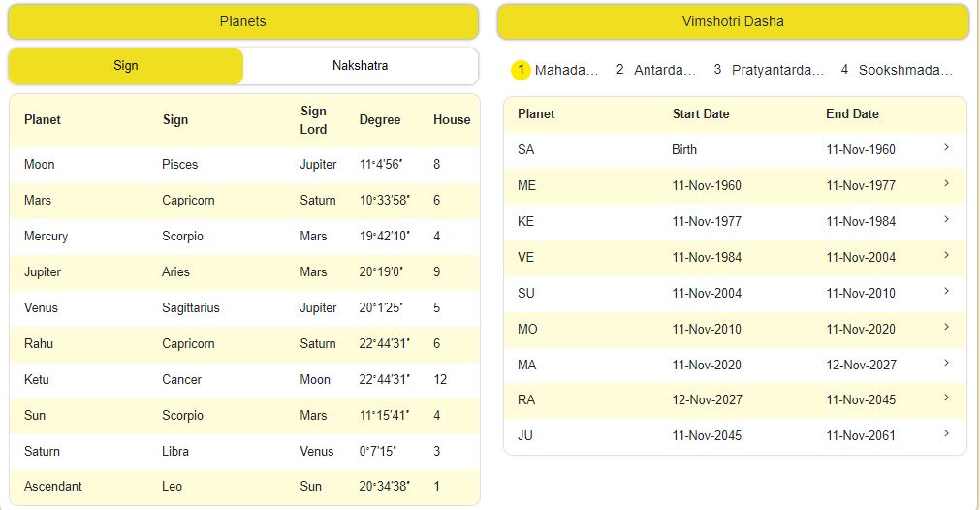The image size is (980, 510).
Task: Open the Mahadasha step tab
Action: 556,70
